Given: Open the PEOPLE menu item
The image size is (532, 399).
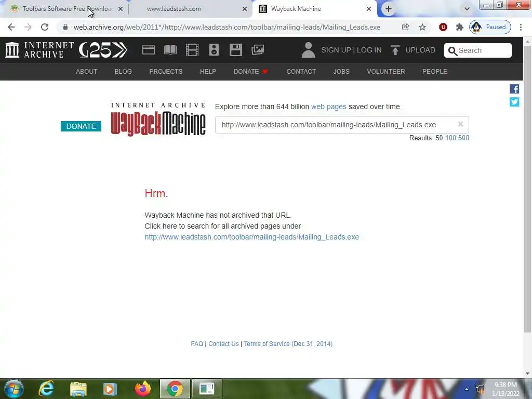Looking at the screenshot, I should click(x=435, y=72).
